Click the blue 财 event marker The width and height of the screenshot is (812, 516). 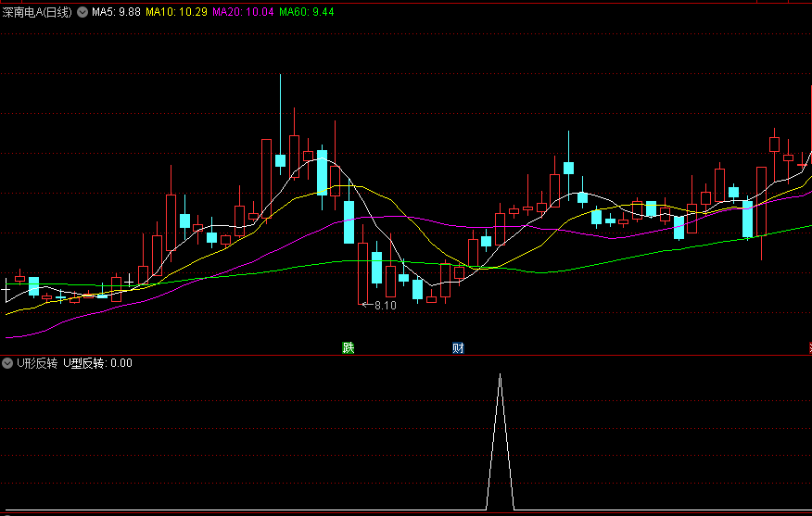458,348
